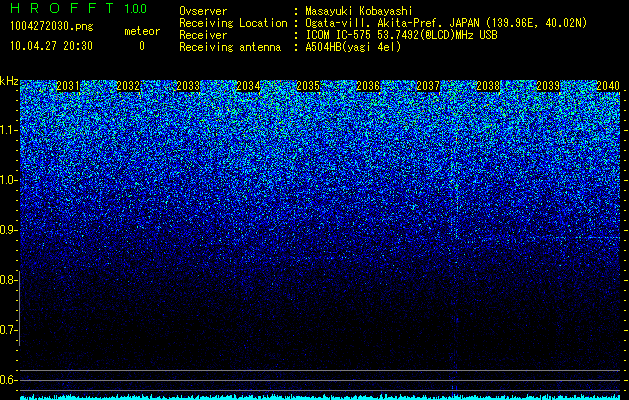Select receiver text ICOM IC-575 53.7492 MHz USB

[402, 35]
